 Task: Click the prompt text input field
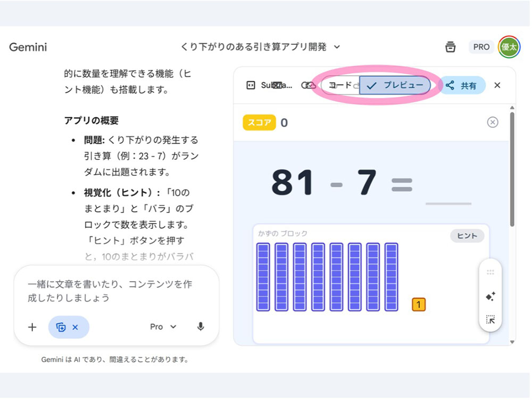click(116, 291)
